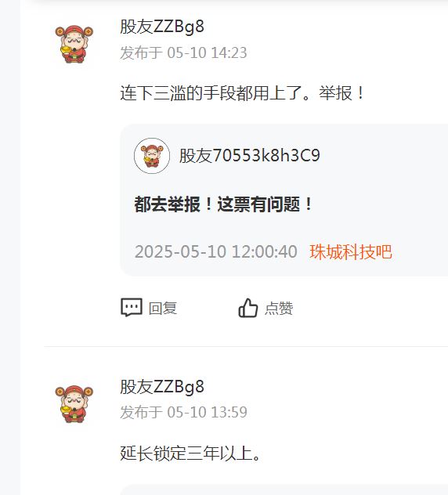The height and width of the screenshot is (495, 448).
Task: Open quoted post 都去举报！这票有问题！
Action: (223, 204)
